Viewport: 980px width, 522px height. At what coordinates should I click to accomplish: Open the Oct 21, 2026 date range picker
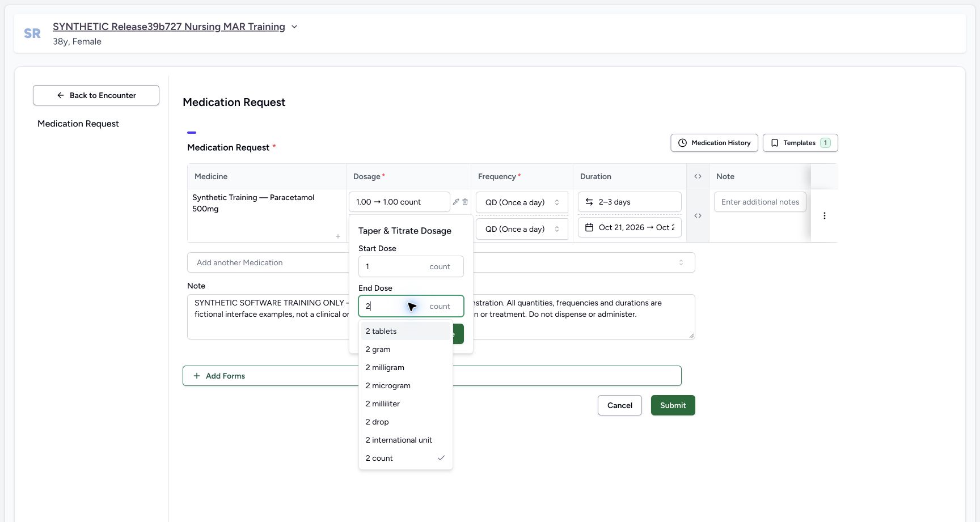630,227
